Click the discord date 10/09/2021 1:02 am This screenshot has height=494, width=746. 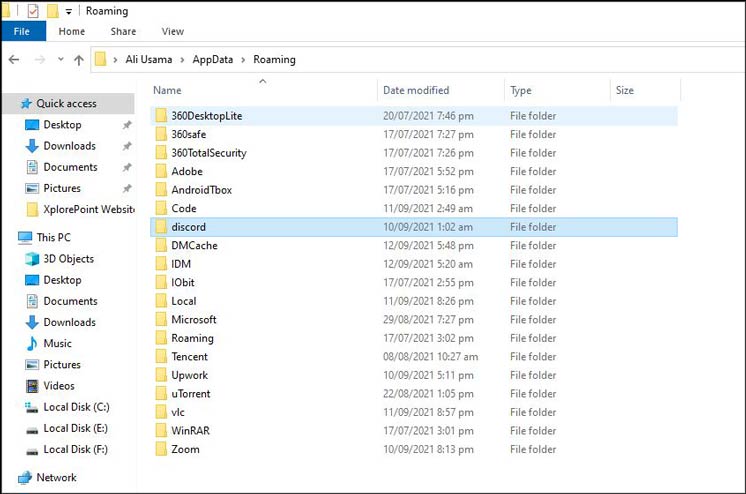coord(428,227)
